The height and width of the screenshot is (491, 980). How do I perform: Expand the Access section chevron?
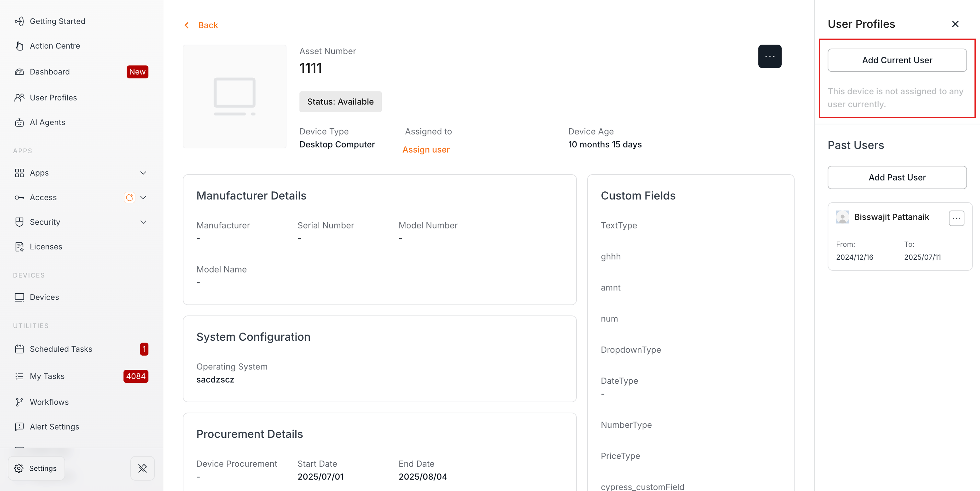click(143, 197)
